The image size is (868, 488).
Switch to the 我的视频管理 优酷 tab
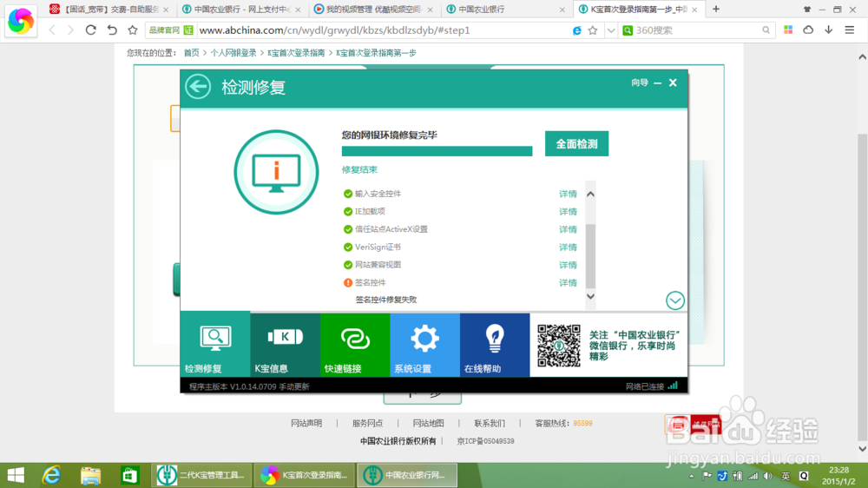click(372, 10)
